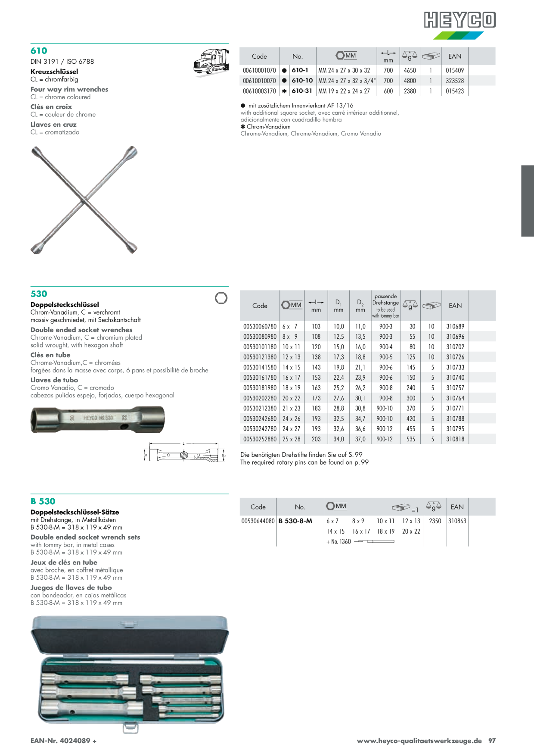
Task: Click the hexagon outline icon beside section 530
Action: point(221,298)
